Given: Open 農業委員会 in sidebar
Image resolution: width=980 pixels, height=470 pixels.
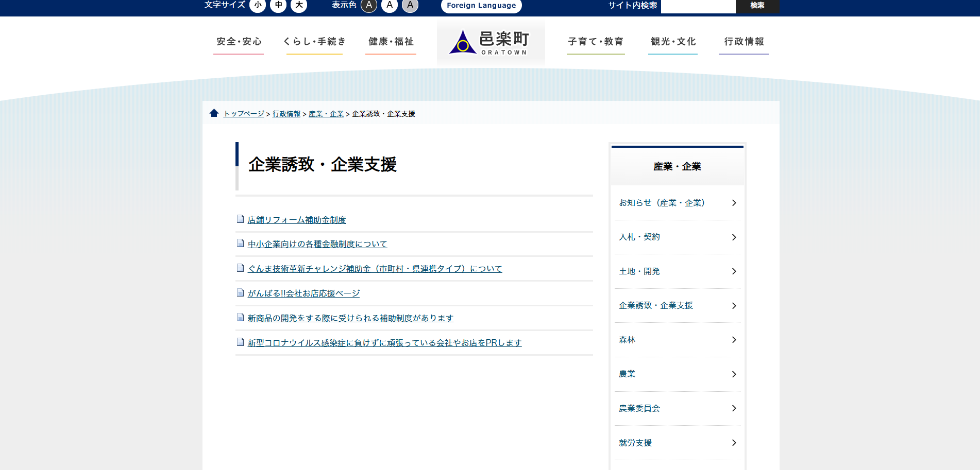Looking at the screenshot, I should point(677,408).
